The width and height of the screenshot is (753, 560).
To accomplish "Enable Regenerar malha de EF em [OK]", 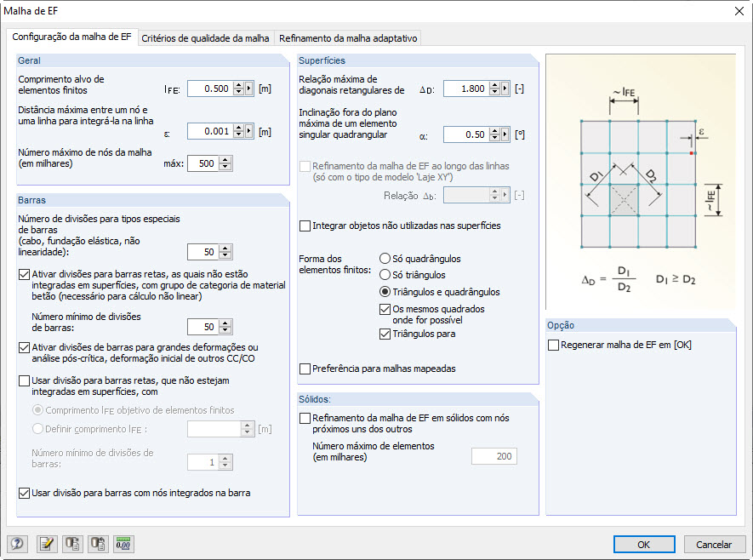I will click(553, 346).
